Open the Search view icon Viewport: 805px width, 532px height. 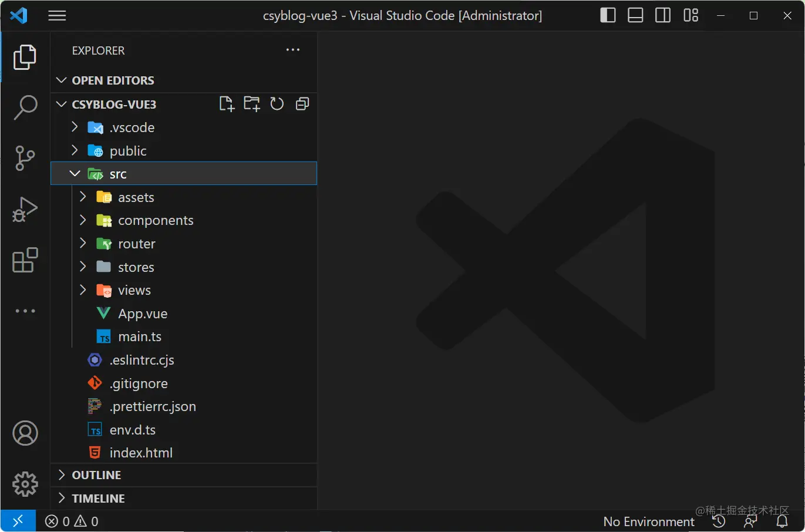pos(25,107)
